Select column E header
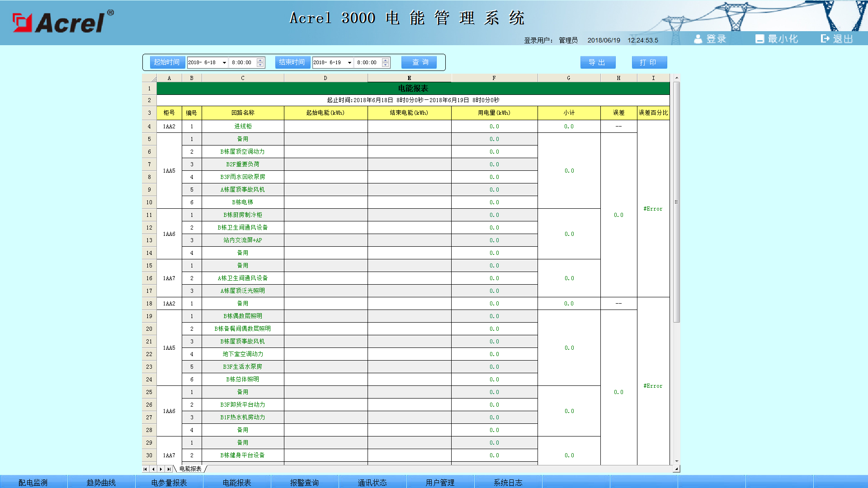868x488 pixels. click(409, 78)
